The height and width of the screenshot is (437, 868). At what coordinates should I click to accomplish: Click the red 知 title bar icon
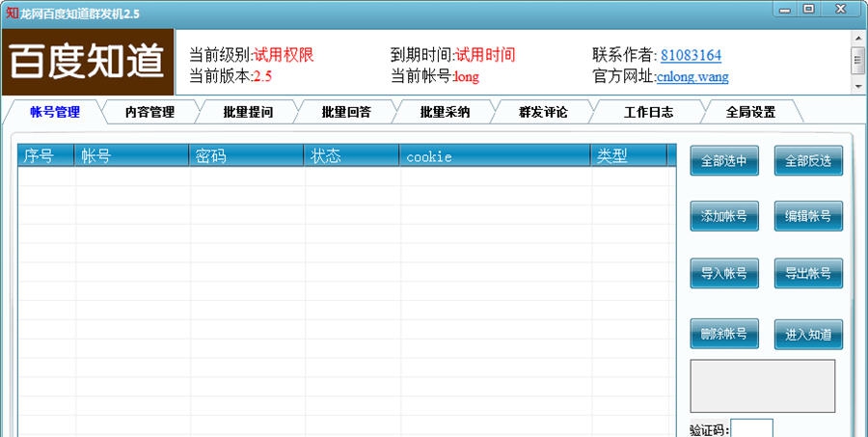coord(12,13)
